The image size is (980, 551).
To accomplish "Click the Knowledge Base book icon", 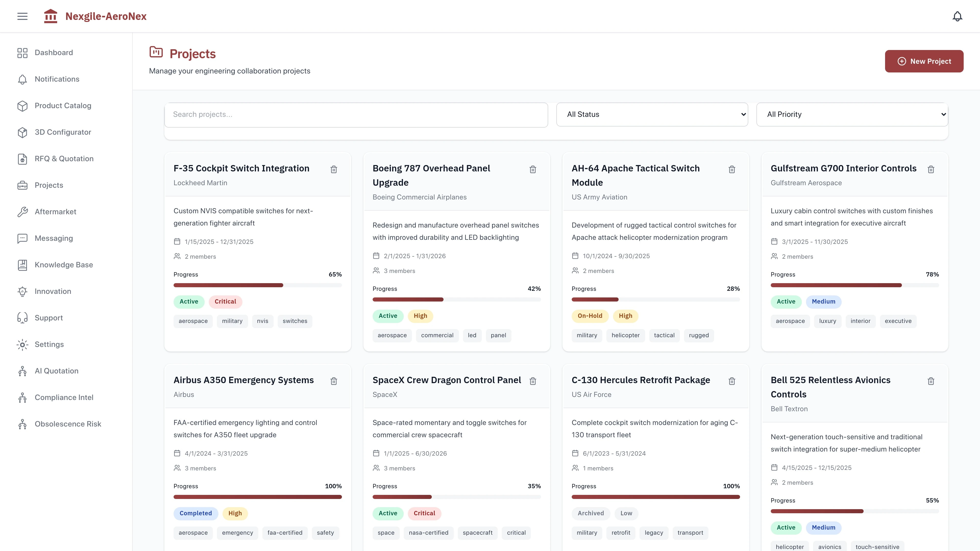I will pyautogui.click(x=22, y=265).
